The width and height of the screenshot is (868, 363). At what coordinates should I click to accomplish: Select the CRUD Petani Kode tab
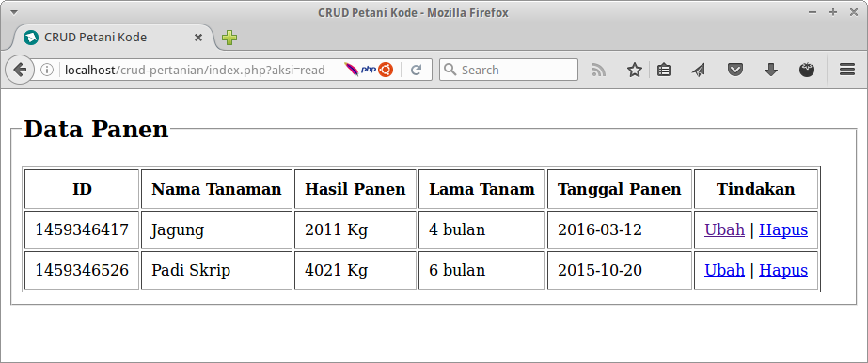pyautogui.click(x=114, y=38)
